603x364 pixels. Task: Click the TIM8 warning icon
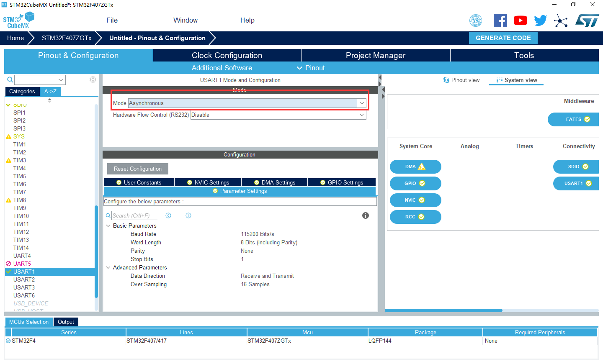tap(8, 200)
